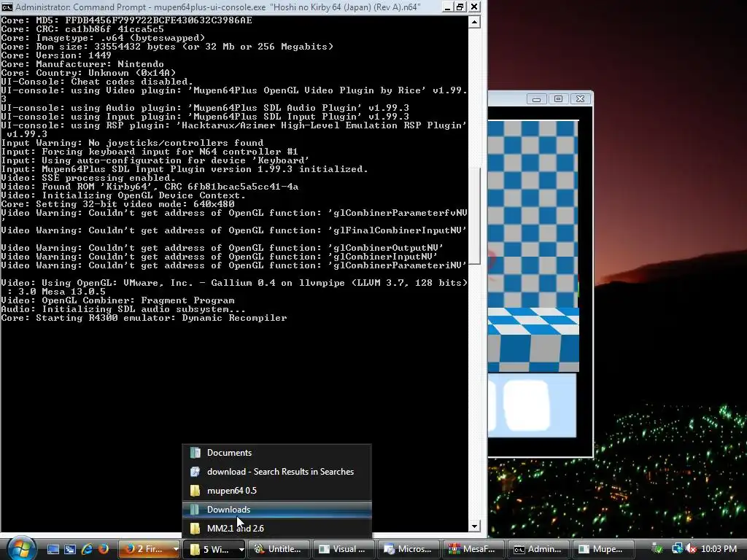Click the 'Video: SSE processing enabled.' line
Screen dimensions: 747x560
88,178
